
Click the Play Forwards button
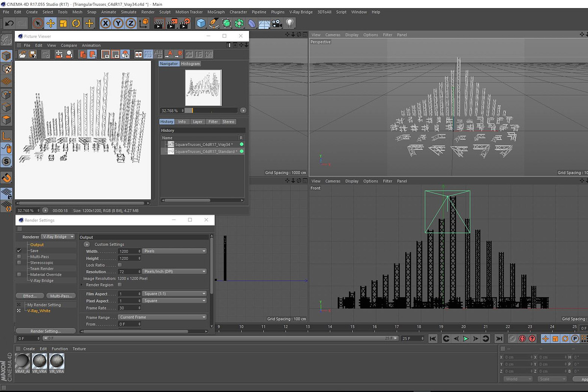pos(466,338)
